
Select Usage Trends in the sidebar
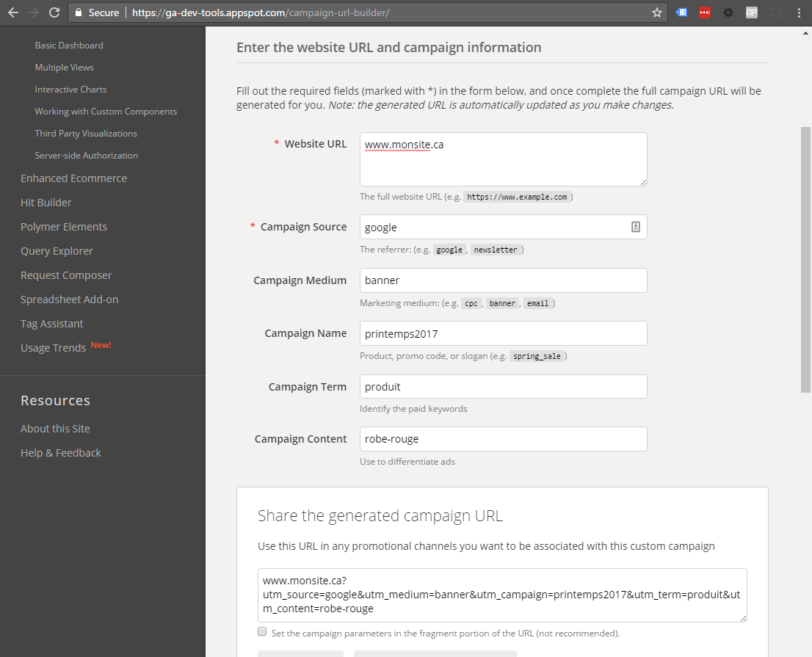click(x=53, y=348)
